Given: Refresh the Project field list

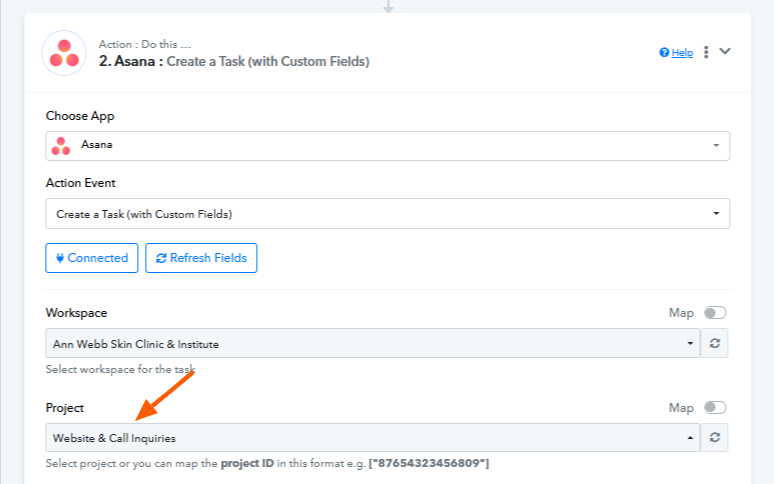Looking at the screenshot, I should [715, 438].
